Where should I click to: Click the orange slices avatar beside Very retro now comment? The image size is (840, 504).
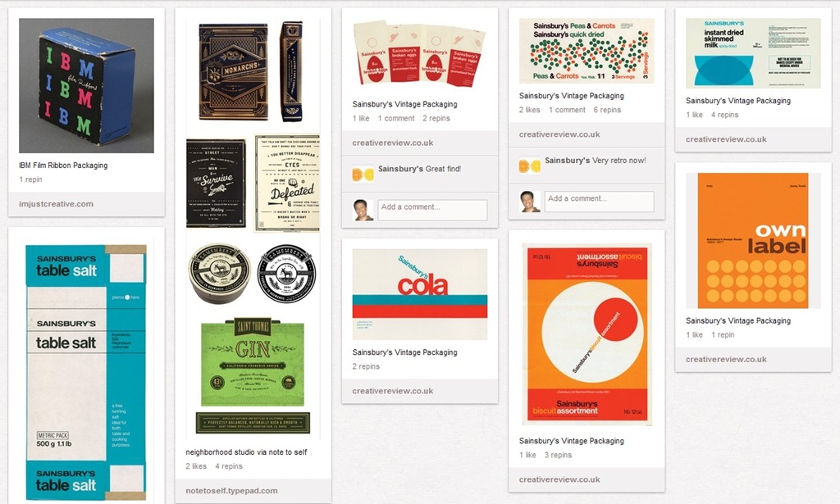point(529,166)
